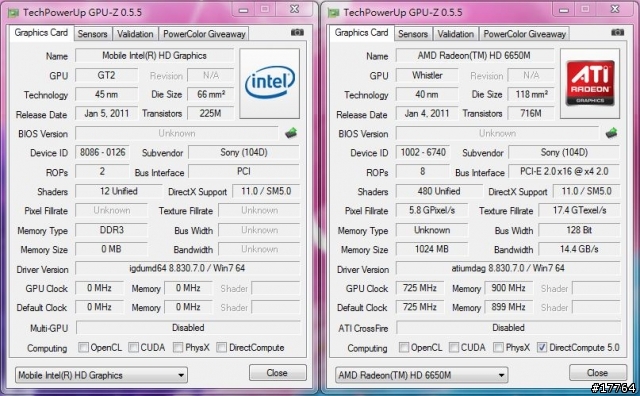Click the camera screenshot icon in AMD window
Image resolution: width=640 pixels, height=396 pixels.
(618, 32)
